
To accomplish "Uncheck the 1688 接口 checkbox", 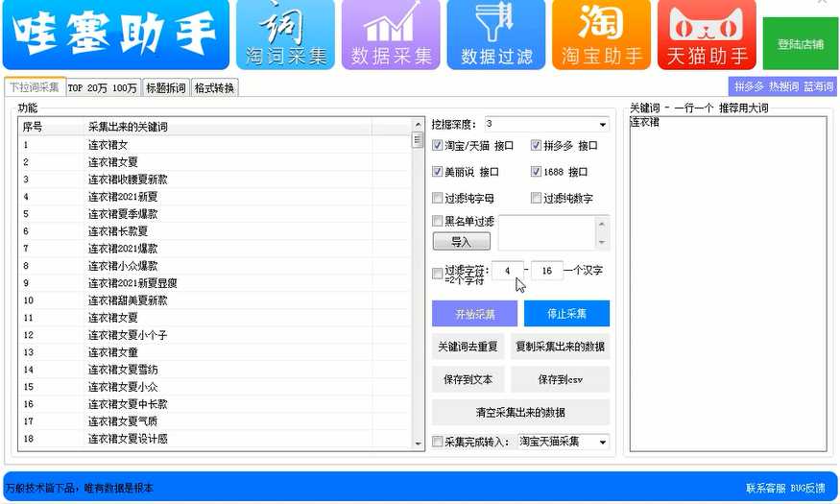I will tap(536, 172).
